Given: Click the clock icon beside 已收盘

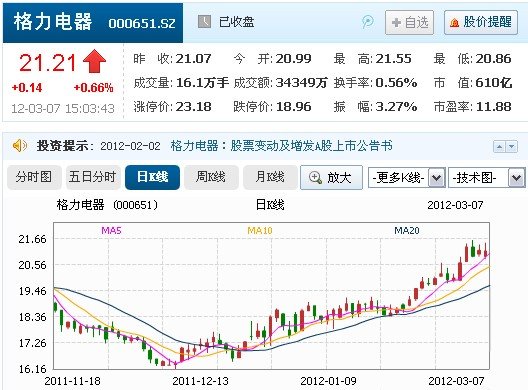Looking at the screenshot, I should 204,22.
